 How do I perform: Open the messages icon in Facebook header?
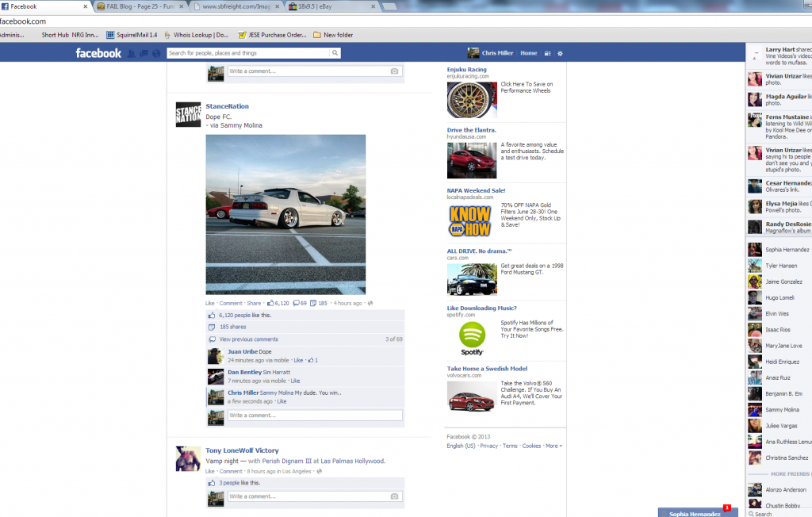(x=144, y=53)
